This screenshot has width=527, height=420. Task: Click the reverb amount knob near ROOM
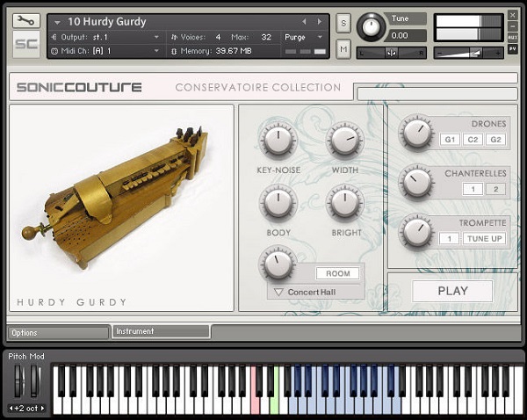(278, 264)
